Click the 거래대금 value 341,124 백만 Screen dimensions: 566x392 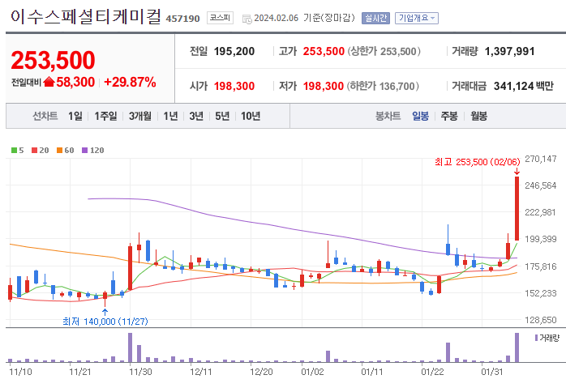(523, 86)
